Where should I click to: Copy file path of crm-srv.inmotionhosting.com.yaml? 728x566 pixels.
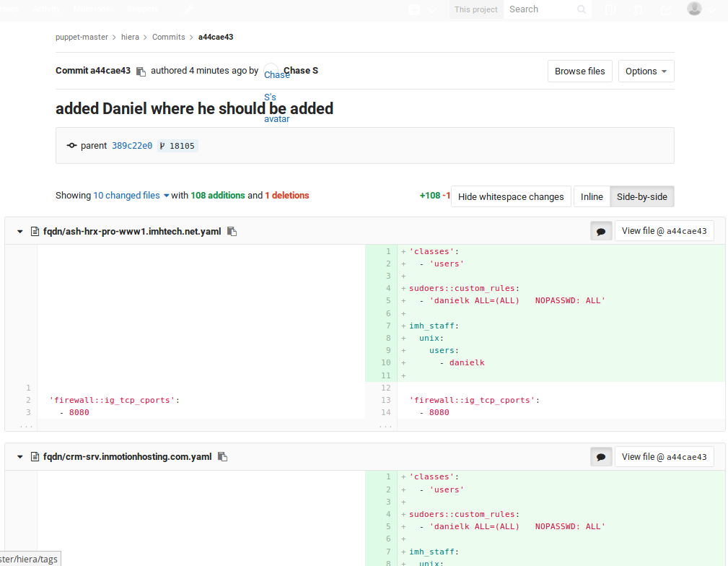point(222,457)
